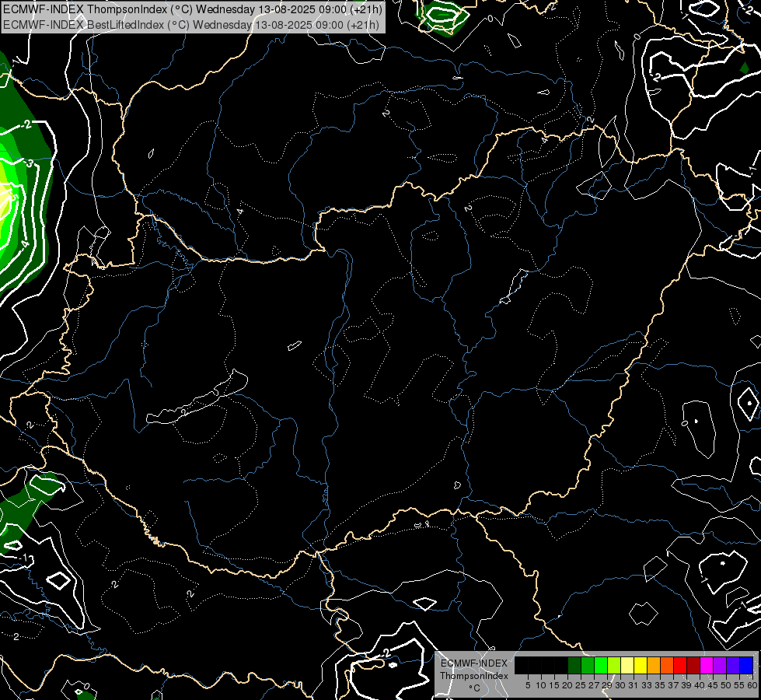761x700 pixels.
Task: Select the dark green 20-25 legend swatch
Action: (574, 665)
